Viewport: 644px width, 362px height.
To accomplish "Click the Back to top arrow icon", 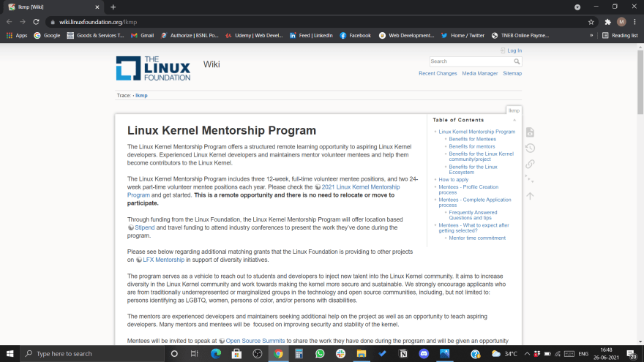I will 531,196.
